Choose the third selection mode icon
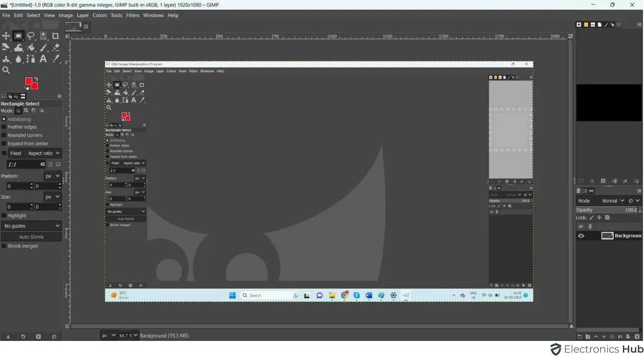 click(34, 111)
